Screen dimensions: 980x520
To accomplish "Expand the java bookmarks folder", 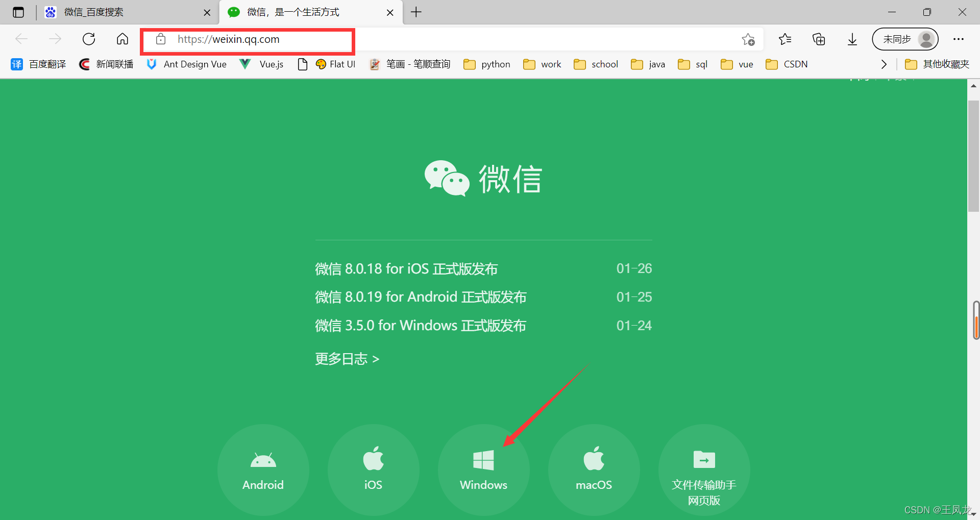I will coord(648,64).
